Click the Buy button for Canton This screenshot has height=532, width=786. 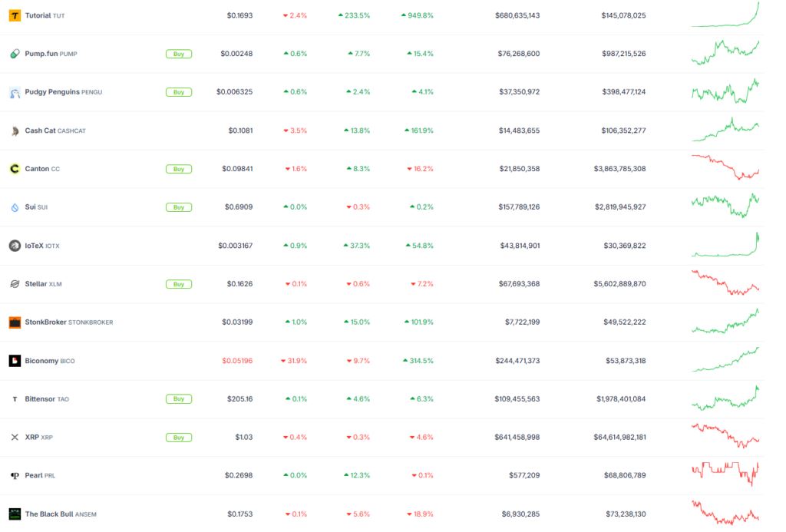pyautogui.click(x=179, y=169)
